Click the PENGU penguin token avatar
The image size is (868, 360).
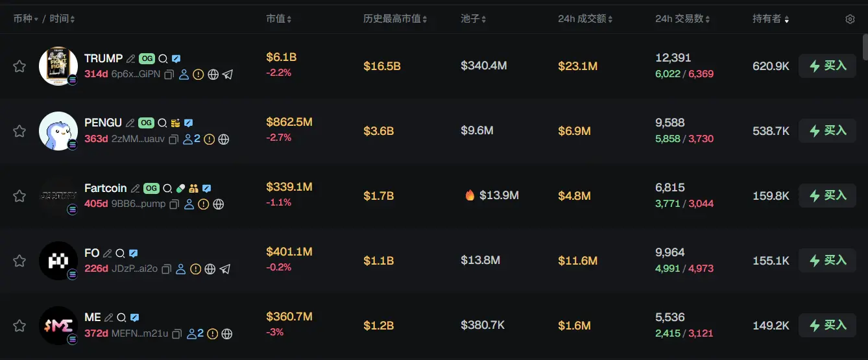(58, 131)
